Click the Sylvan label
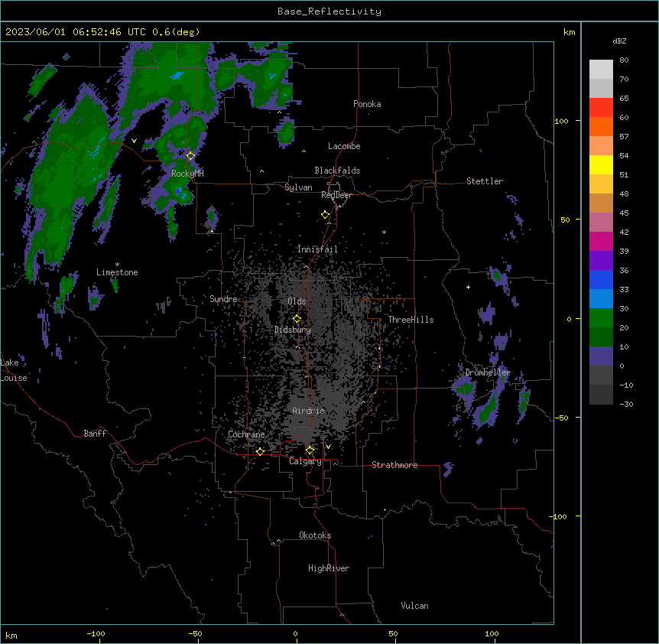Screen dimensions: 659x644 point(298,187)
